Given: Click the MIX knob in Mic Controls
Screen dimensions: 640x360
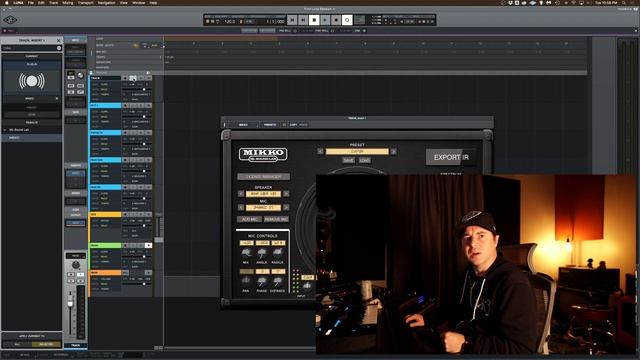Looking at the screenshot, I should point(246,253).
